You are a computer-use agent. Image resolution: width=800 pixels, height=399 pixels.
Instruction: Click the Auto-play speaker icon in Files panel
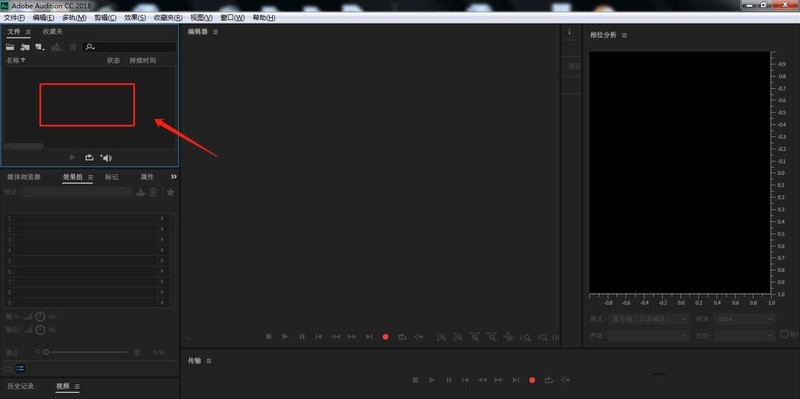coord(106,158)
